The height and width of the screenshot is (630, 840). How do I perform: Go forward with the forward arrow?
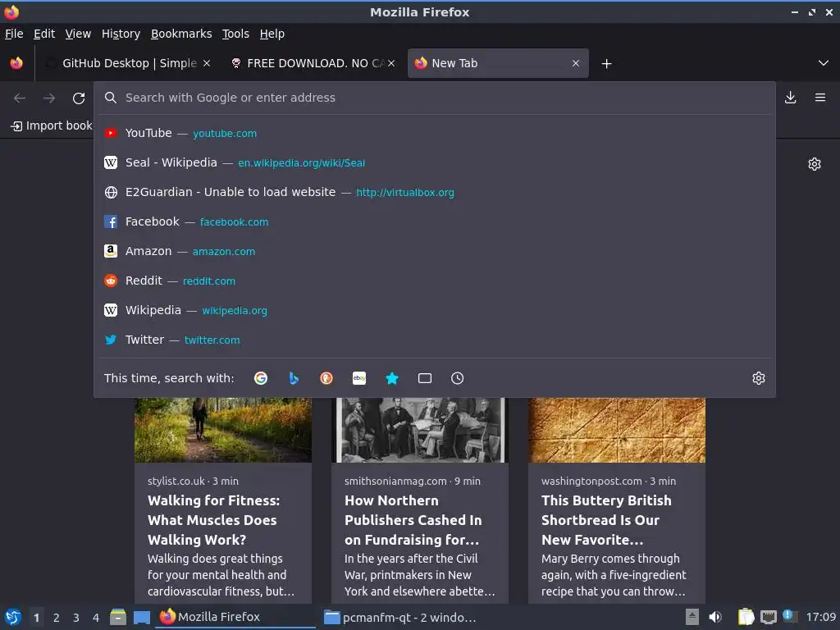[49, 98]
